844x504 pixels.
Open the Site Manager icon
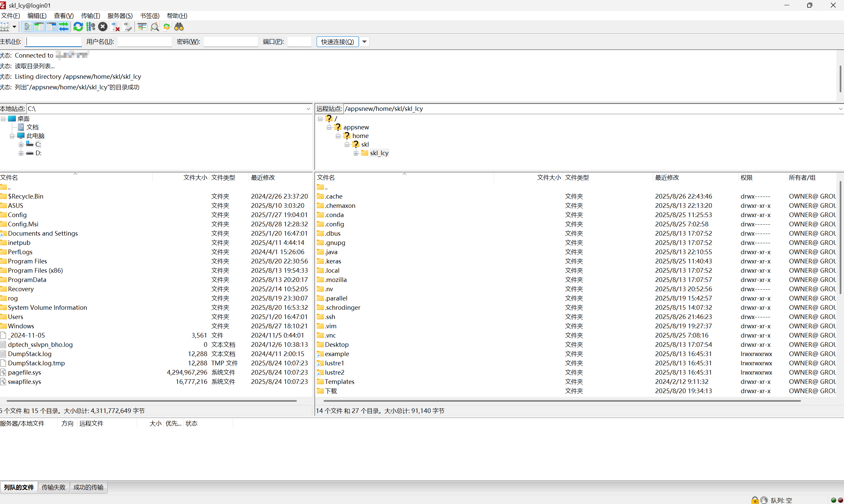(5, 26)
